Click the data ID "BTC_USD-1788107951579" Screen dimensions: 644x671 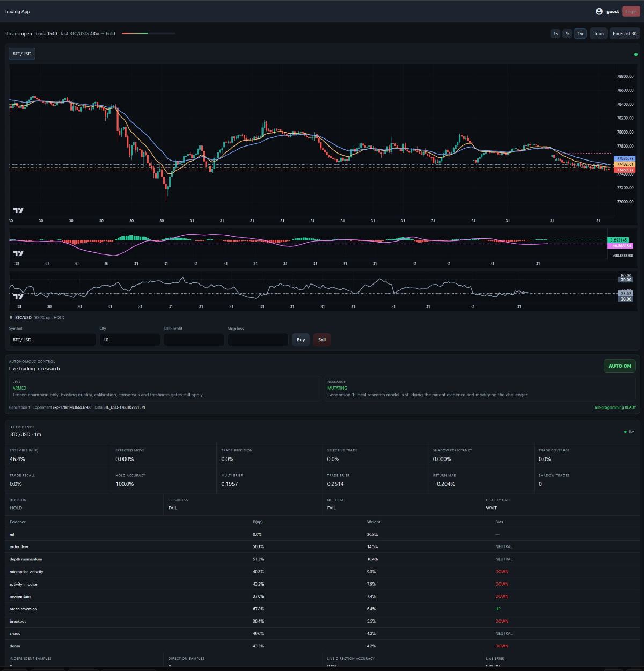click(124, 407)
